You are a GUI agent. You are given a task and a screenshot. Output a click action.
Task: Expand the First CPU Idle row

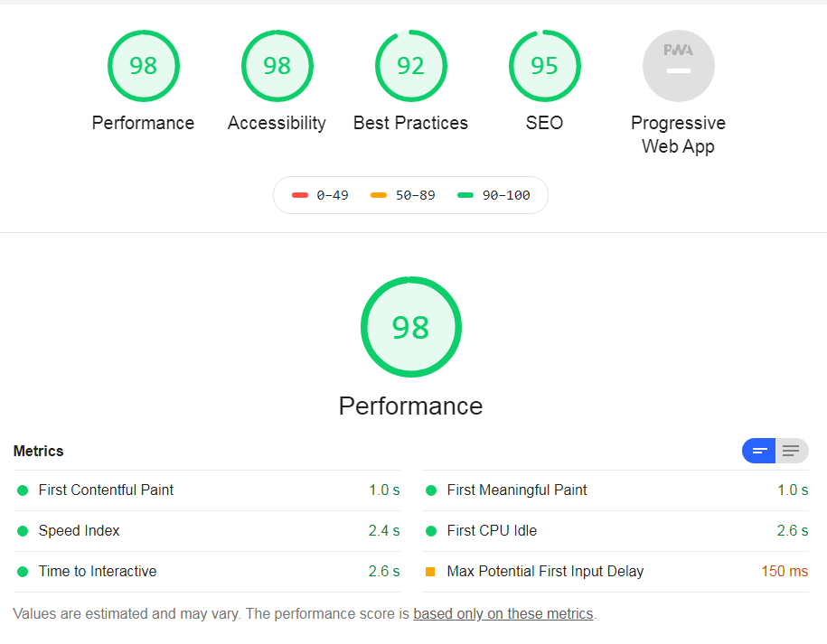click(x=492, y=531)
